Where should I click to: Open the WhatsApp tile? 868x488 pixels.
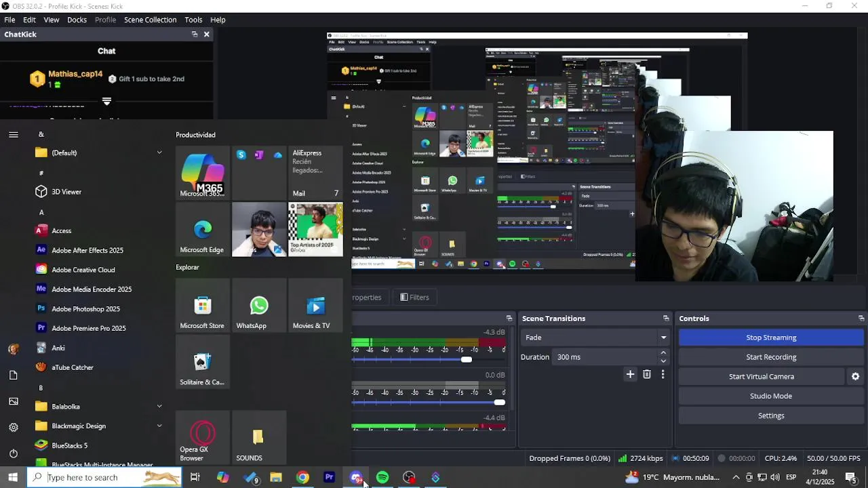[259, 305]
